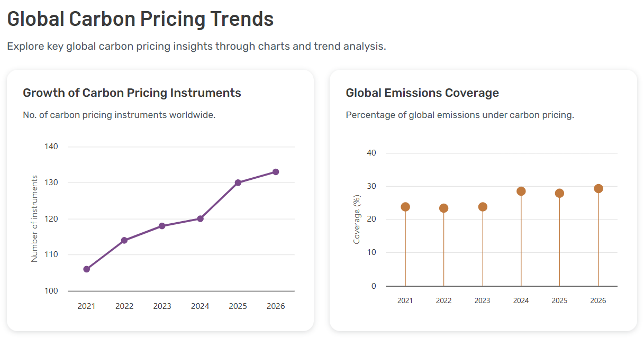The height and width of the screenshot is (347, 644).
Task: Click the 'Coverage (%)' y-axis label
Action: [357, 220]
